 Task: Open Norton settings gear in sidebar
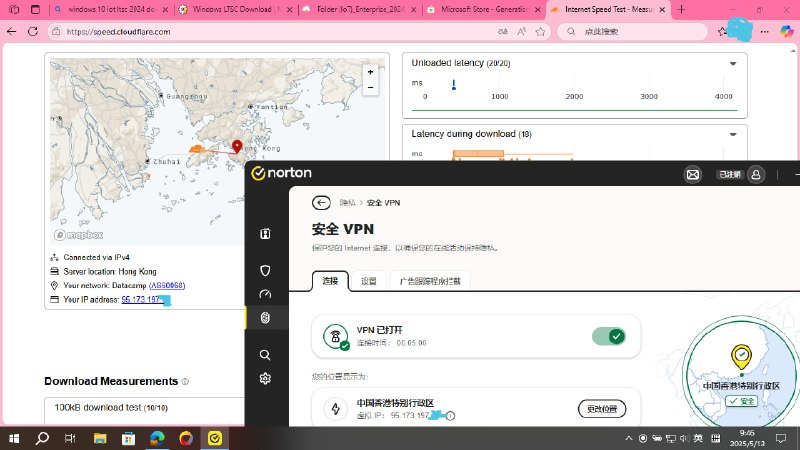[265, 378]
